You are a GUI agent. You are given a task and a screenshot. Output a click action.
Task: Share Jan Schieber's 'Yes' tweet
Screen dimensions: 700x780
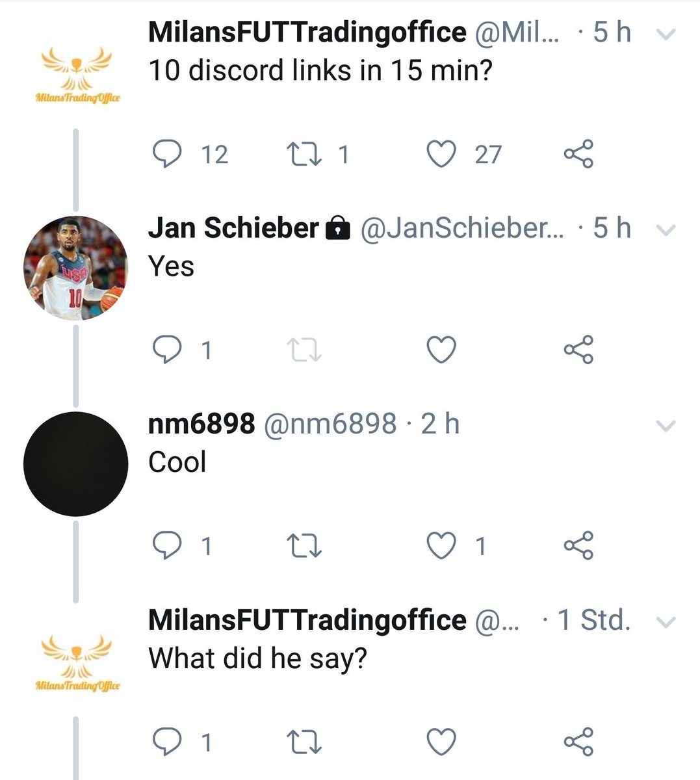(578, 350)
